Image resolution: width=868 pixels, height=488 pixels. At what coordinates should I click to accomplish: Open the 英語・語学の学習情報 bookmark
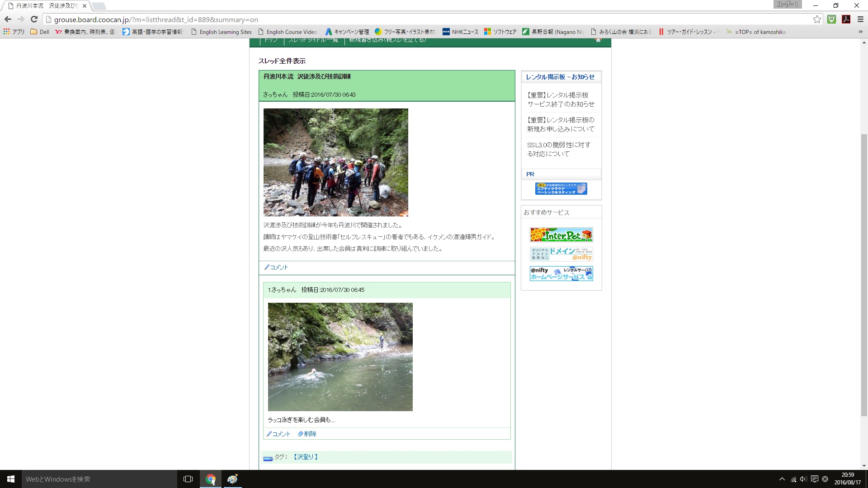tap(153, 32)
